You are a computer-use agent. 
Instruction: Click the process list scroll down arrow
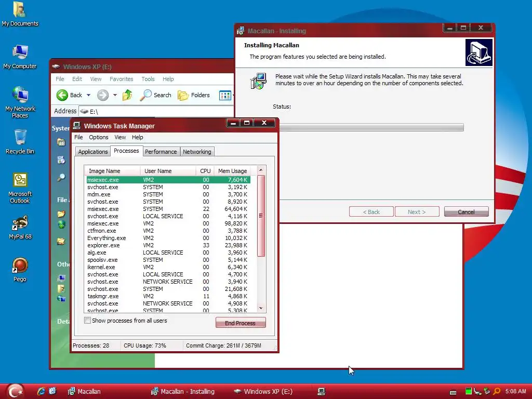point(261,308)
